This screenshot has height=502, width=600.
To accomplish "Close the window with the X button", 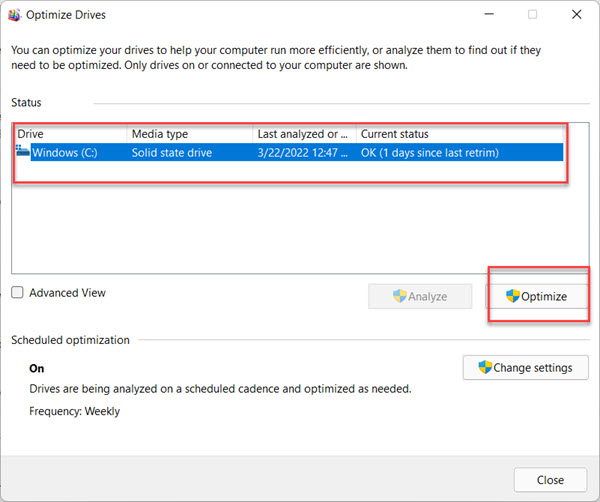I will [577, 15].
